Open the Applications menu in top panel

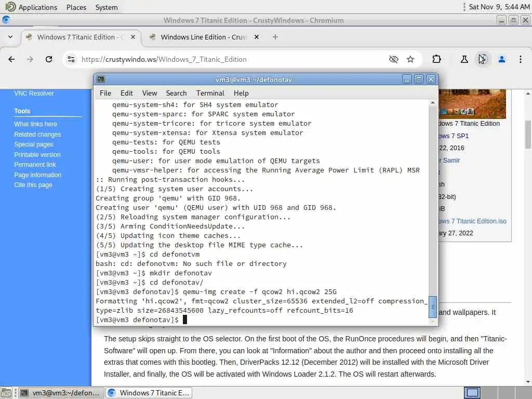click(x=32, y=7)
